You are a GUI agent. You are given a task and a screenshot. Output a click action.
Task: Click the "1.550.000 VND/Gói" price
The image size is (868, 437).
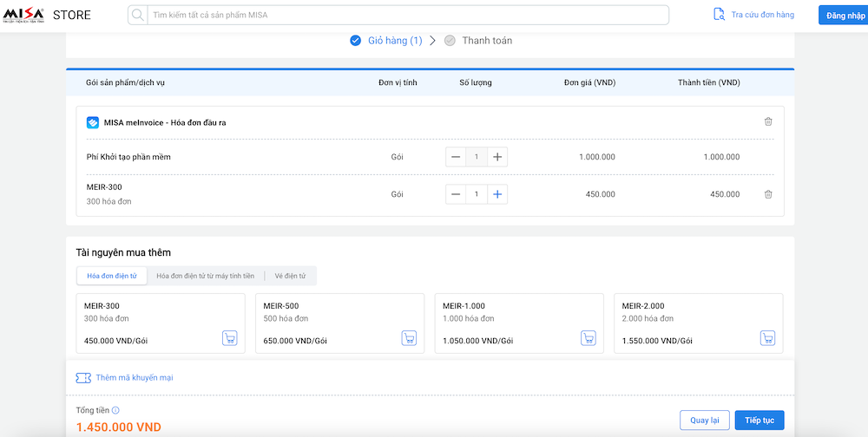coord(657,341)
